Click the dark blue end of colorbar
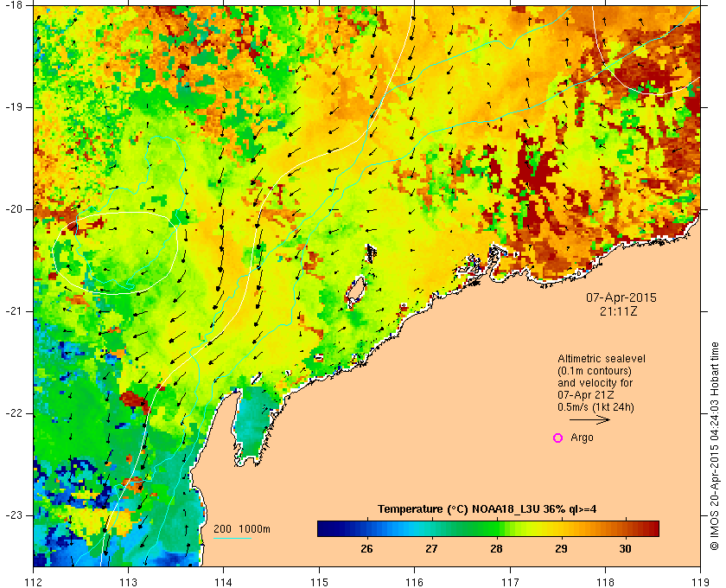 (324, 528)
